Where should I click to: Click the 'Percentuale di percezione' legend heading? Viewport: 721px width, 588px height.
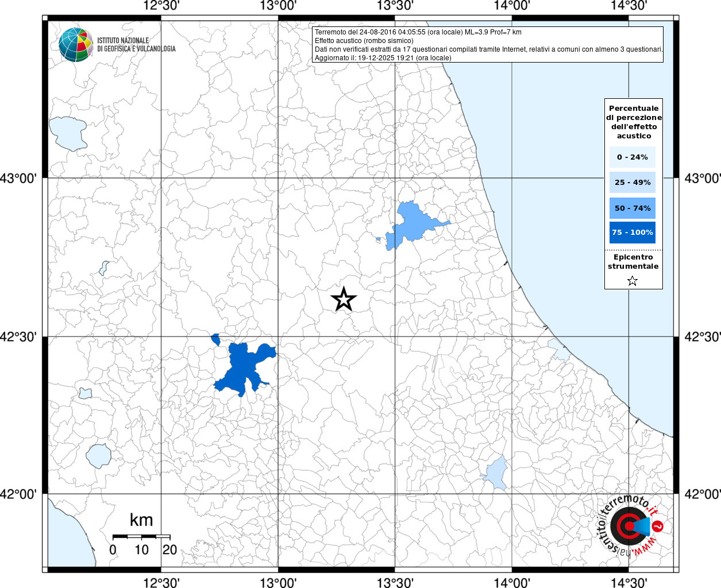(634, 122)
